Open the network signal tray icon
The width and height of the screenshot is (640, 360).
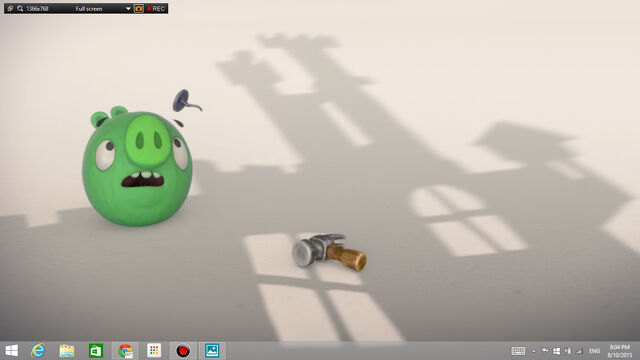(x=579, y=351)
